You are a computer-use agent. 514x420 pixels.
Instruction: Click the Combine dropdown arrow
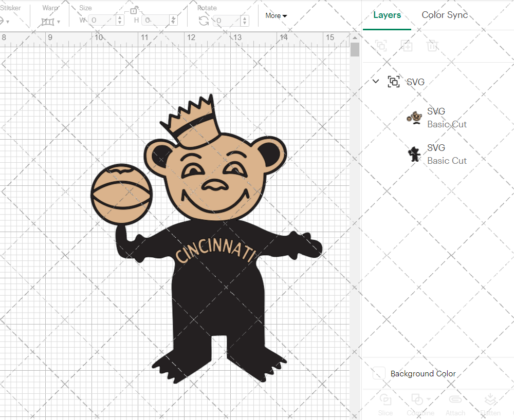[427, 400]
